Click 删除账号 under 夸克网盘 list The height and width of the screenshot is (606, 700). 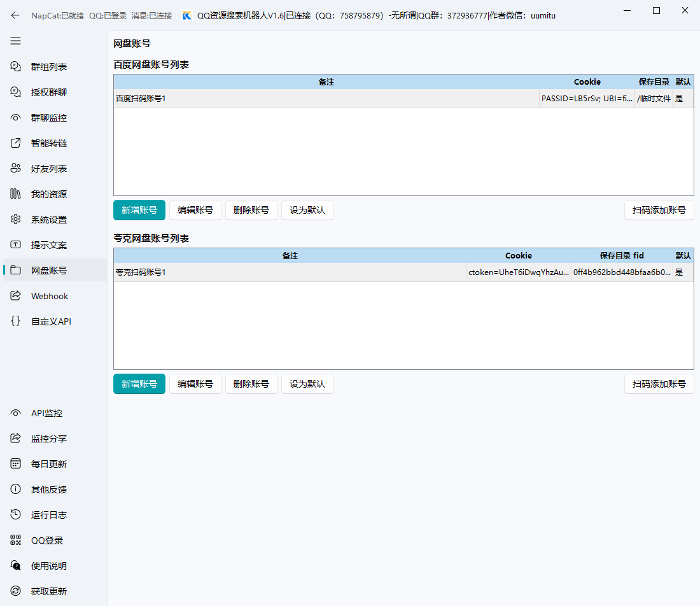pyautogui.click(x=251, y=384)
